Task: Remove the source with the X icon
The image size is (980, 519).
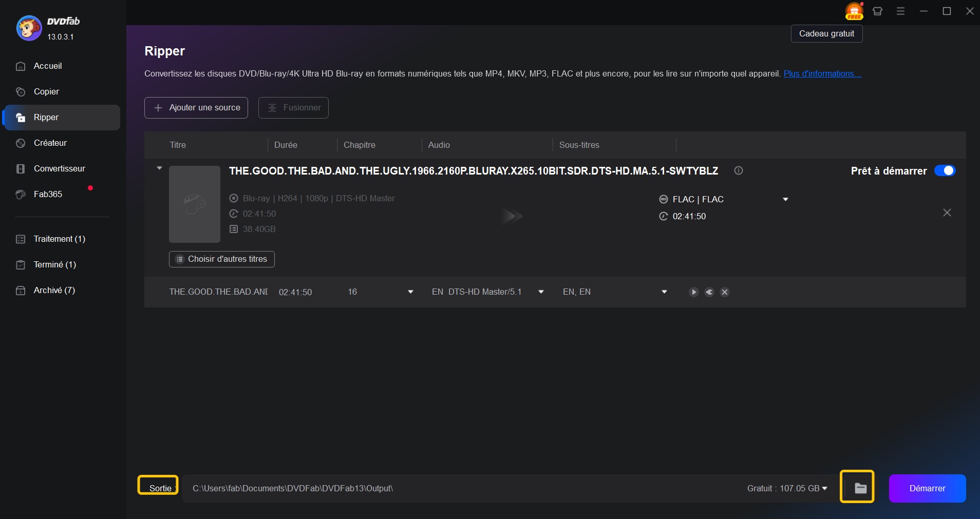Action: coord(947,213)
